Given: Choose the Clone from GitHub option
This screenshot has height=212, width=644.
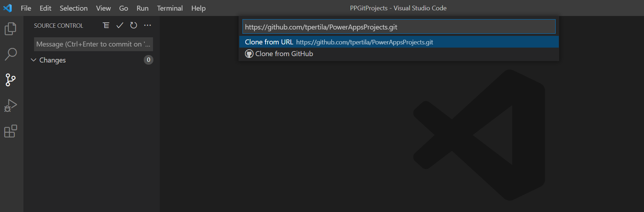Looking at the screenshot, I should [284, 54].
